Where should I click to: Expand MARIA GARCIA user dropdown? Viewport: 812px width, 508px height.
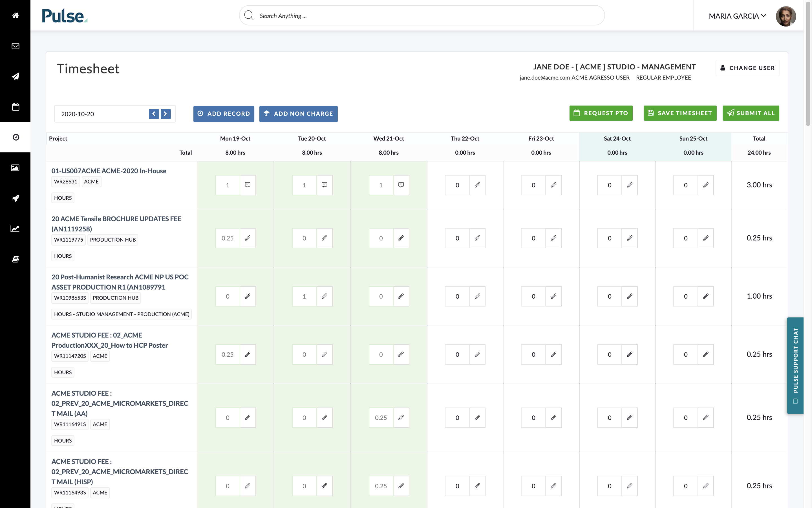tap(737, 16)
